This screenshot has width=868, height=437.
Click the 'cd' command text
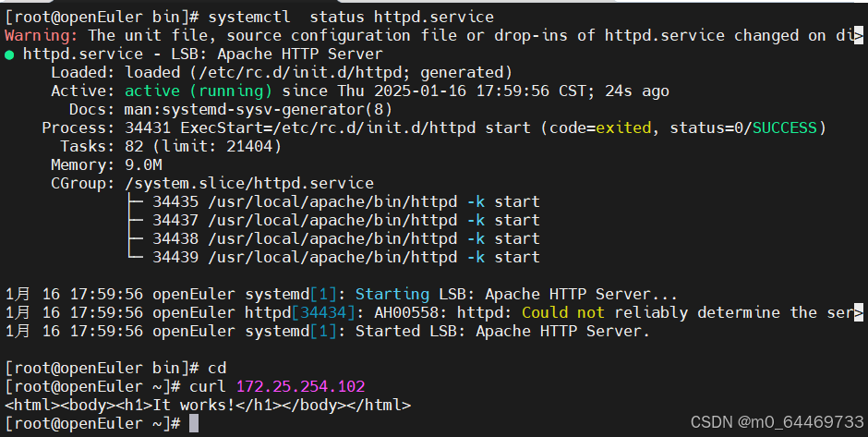[x=217, y=368]
